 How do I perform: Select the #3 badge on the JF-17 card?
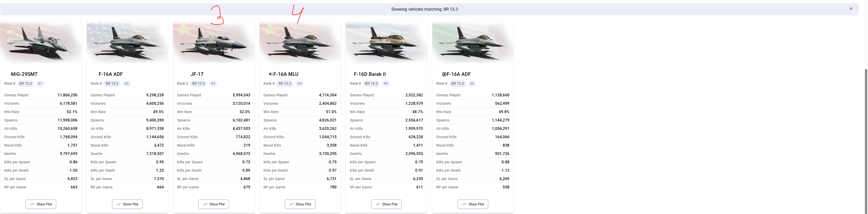(x=213, y=83)
